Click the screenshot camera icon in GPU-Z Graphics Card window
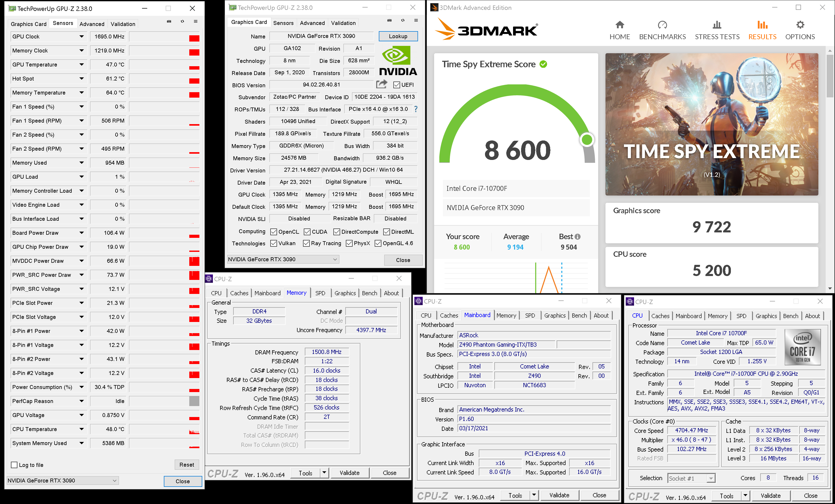 click(389, 20)
